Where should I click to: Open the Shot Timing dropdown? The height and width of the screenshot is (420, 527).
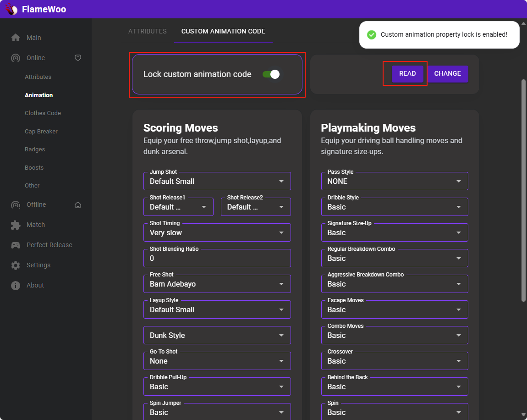pyautogui.click(x=217, y=233)
